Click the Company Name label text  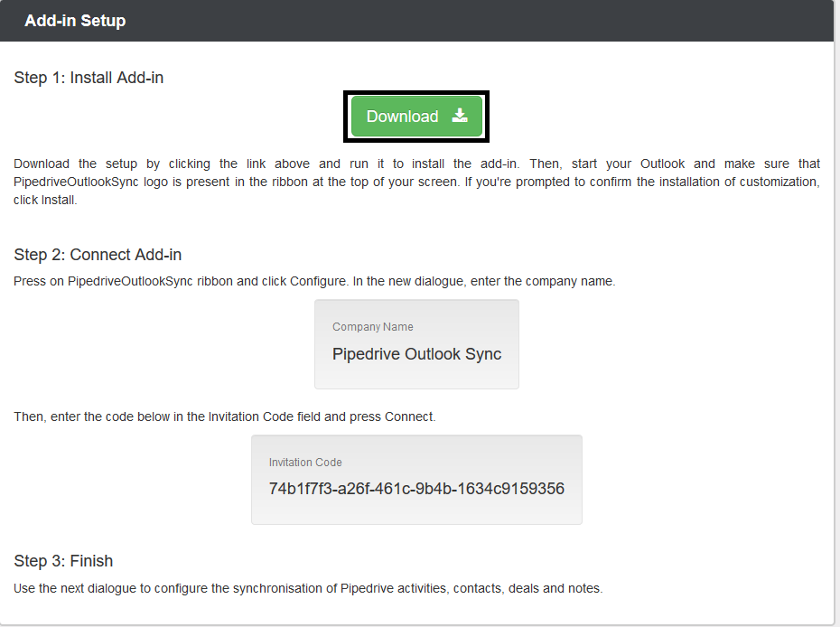[x=373, y=327]
